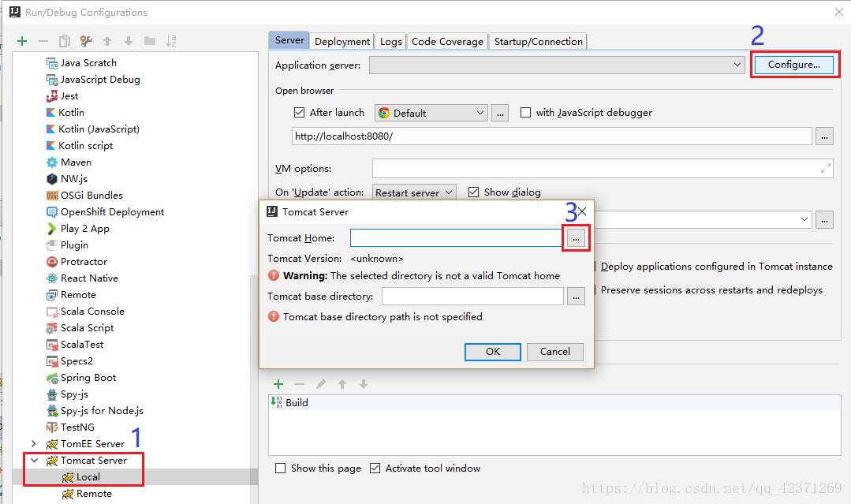The width and height of the screenshot is (851, 504).
Task: Close the Tomcat Server dialog
Action: pos(582,211)
